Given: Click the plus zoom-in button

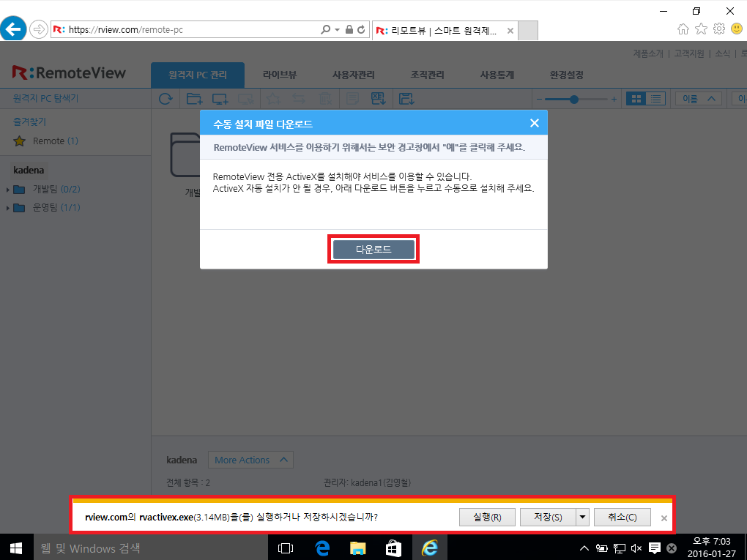Looking at the screenshot, I should pos(614,99).
